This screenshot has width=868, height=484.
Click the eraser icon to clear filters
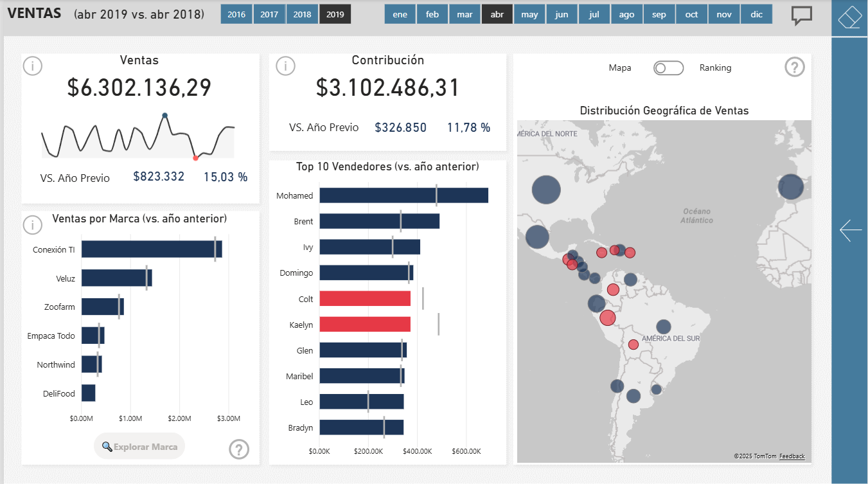pos(849,17)
